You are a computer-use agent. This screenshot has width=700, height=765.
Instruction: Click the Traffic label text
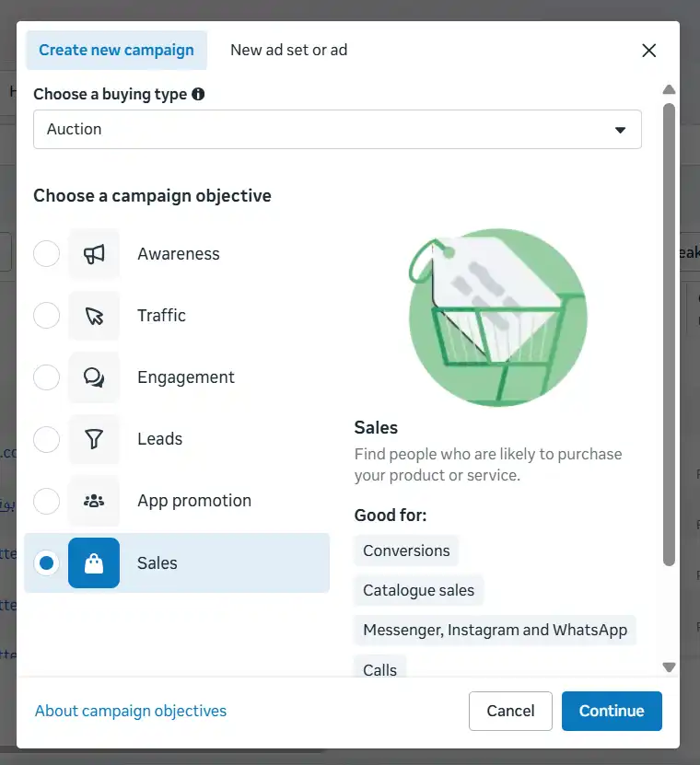[x=161, y=316]
